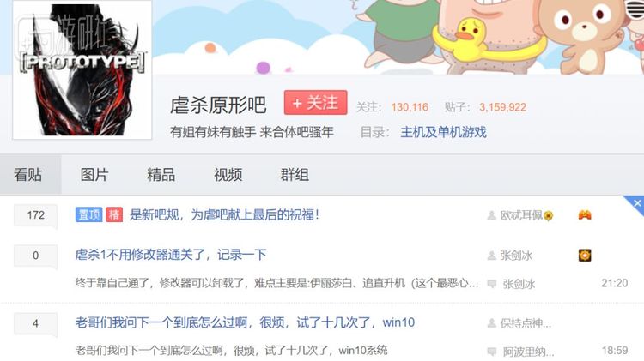Open the 视频 tab
This screenshot has width=644, height=361.
(228, 175)
